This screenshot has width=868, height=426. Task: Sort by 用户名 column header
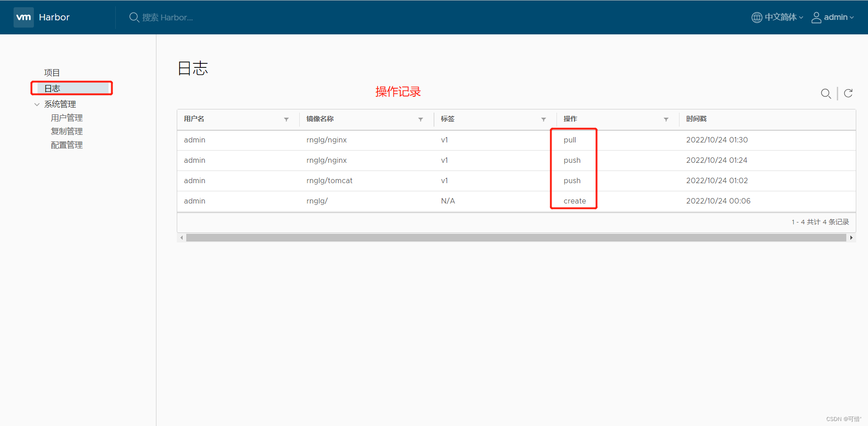click(x=194, y=119)
